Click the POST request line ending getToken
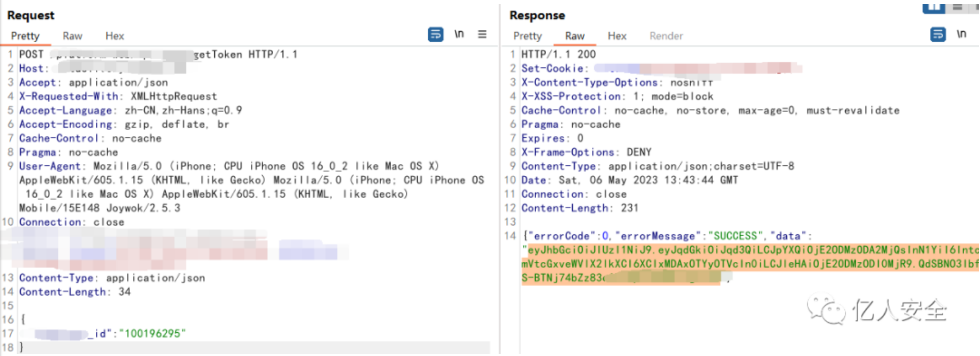This screenshot has height=356, width=980. [158, 54]
